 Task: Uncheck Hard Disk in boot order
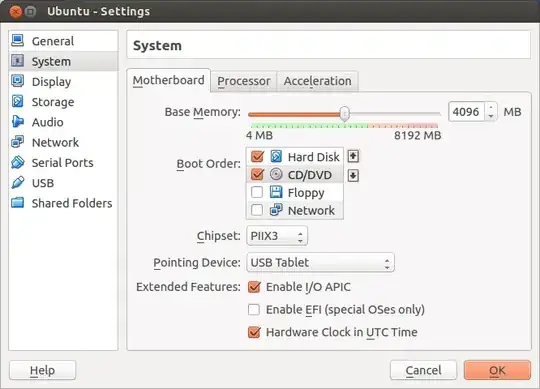(257, 157)
